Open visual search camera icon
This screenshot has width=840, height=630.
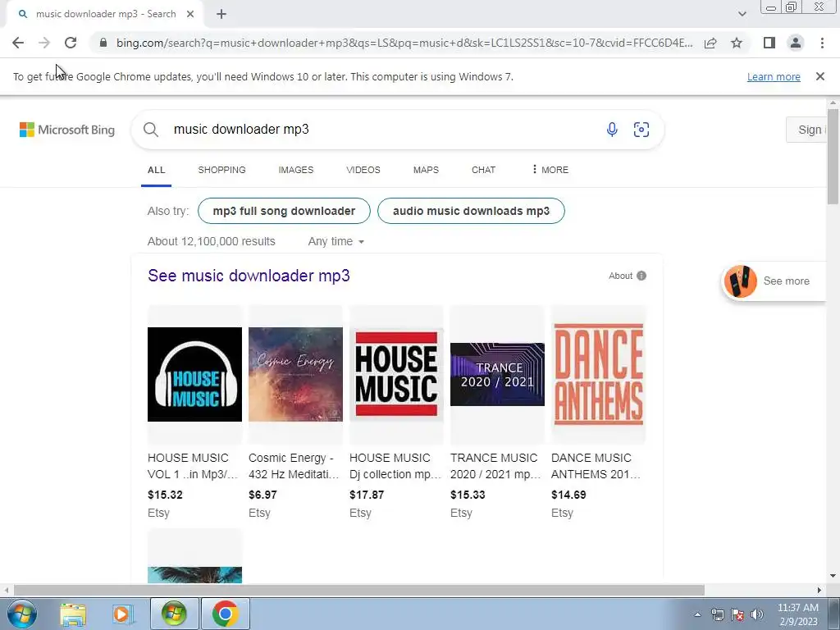(641, 130)
